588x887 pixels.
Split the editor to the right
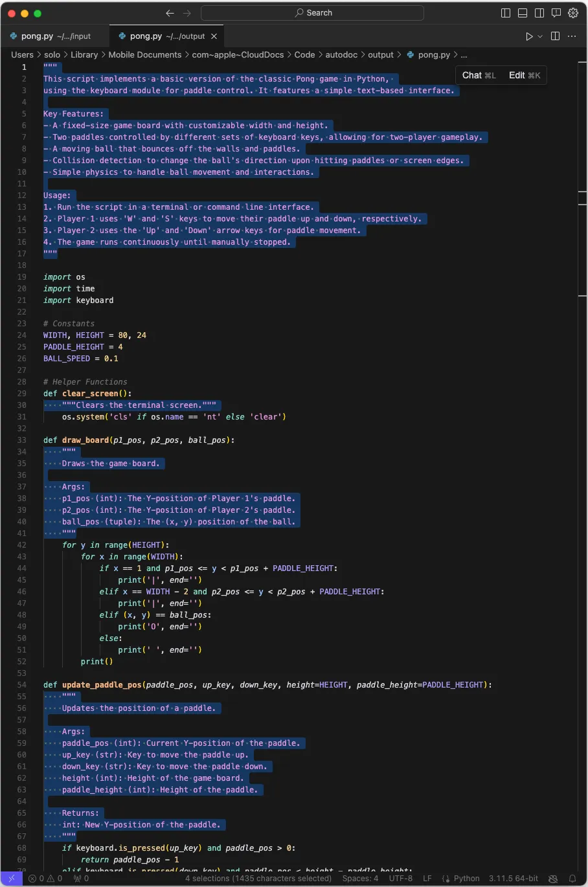555,36
